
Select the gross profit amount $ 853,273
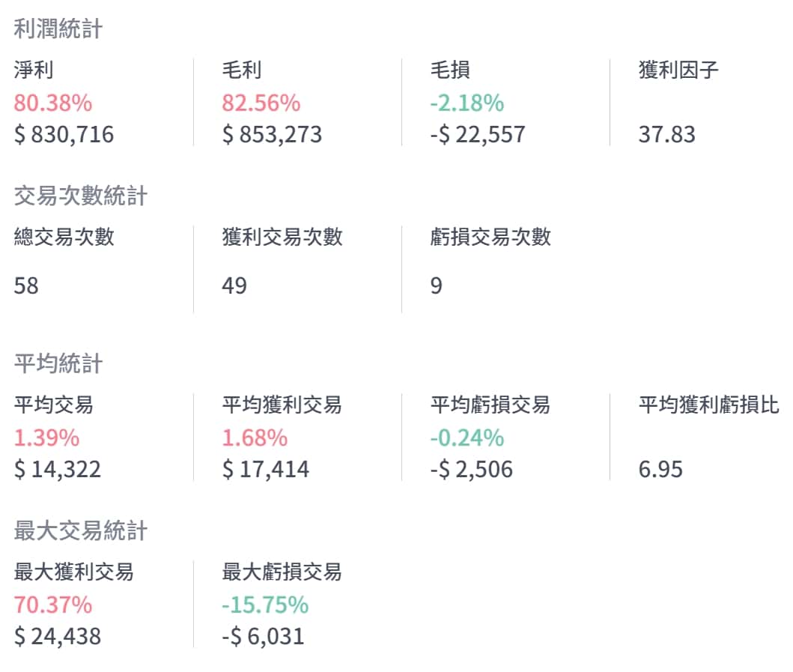tap(272, 135)
